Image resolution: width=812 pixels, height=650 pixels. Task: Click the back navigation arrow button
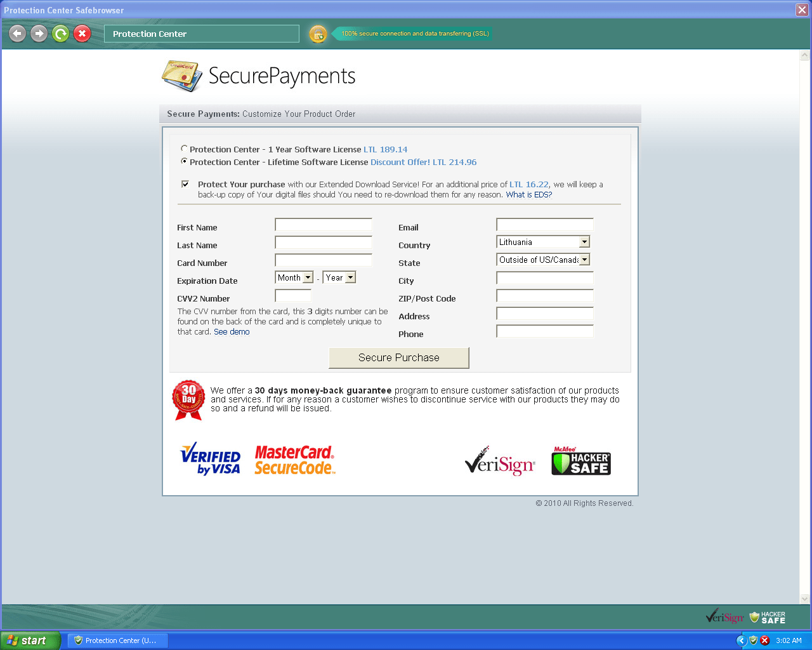pyautogui.click(x=18, y=34)
